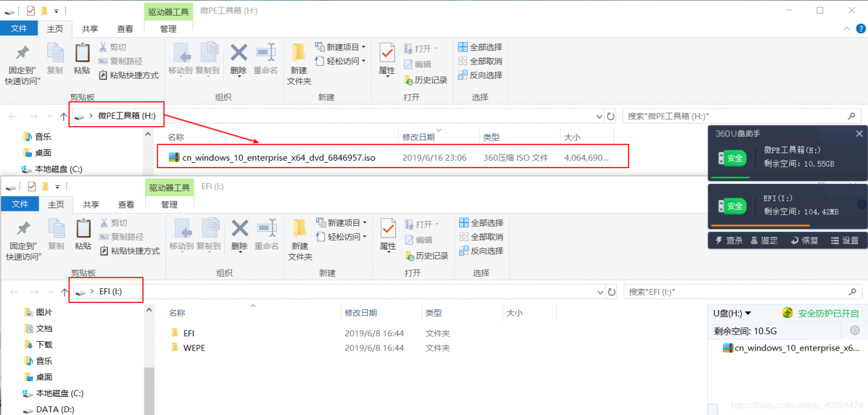Open 管理 tab in H: window
This screenshot has width=868, height=415.
click(x=168, y=29)
